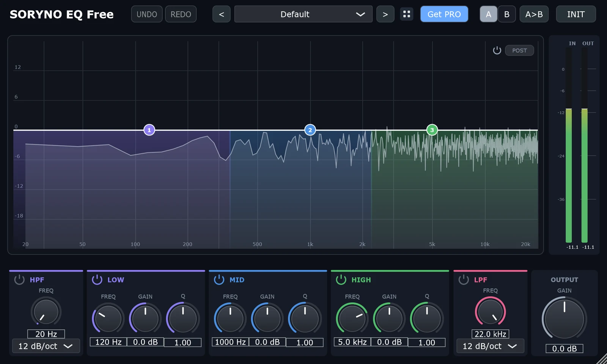This screenshot has width=607, height=364.
Task: Go to the previous preset arrow
Action: pos(222,14)
